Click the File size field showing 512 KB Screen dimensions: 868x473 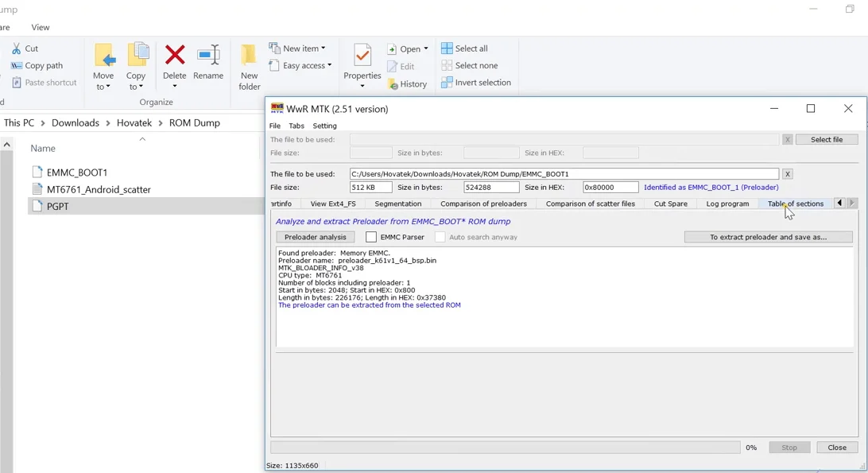(371, 187)
